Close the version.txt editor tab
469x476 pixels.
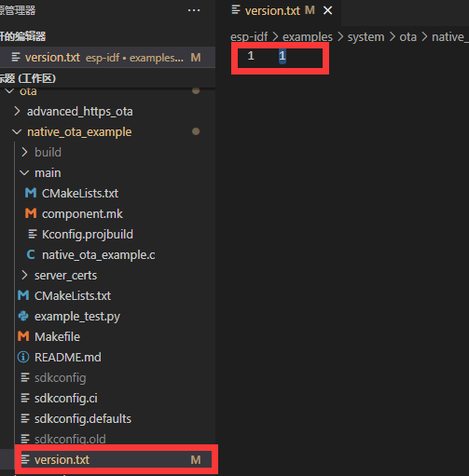(x=328, y=11)
